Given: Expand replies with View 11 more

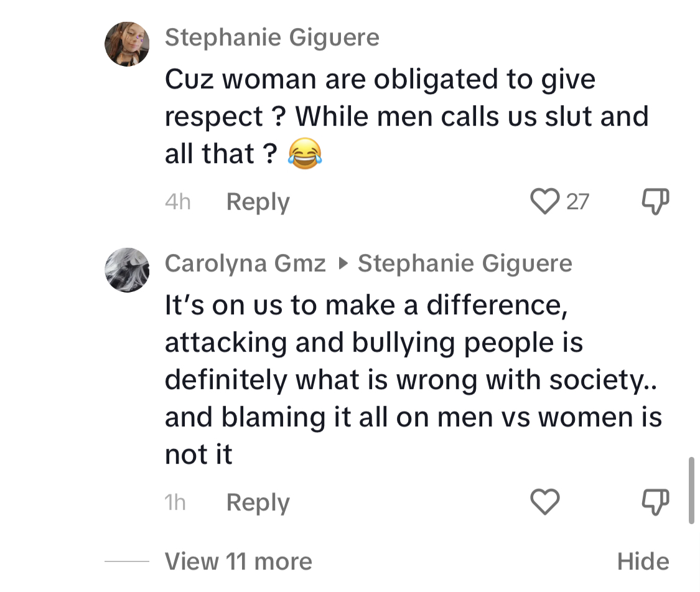Looking at the screenshot, I should point(238,561).
